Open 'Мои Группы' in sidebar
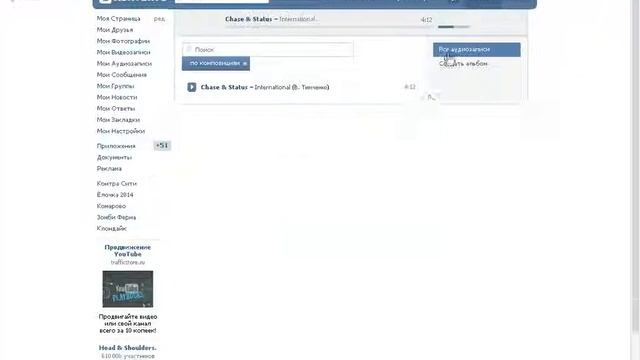This screenshot has width=640, height=360. 116,86
